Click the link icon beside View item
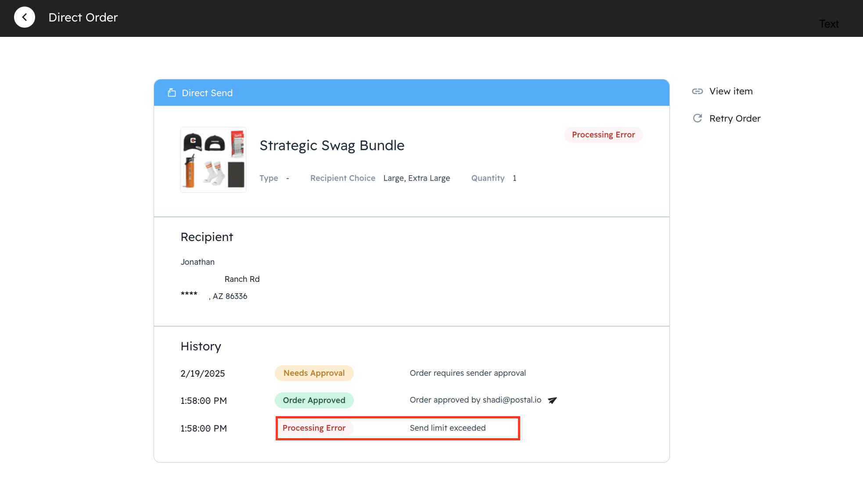 698,91
